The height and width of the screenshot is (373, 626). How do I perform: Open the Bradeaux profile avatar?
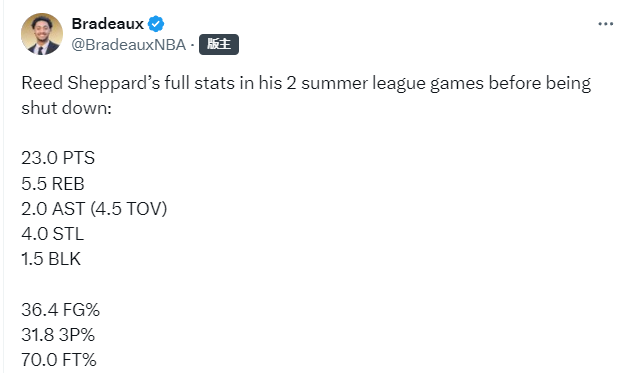[42, 34]
